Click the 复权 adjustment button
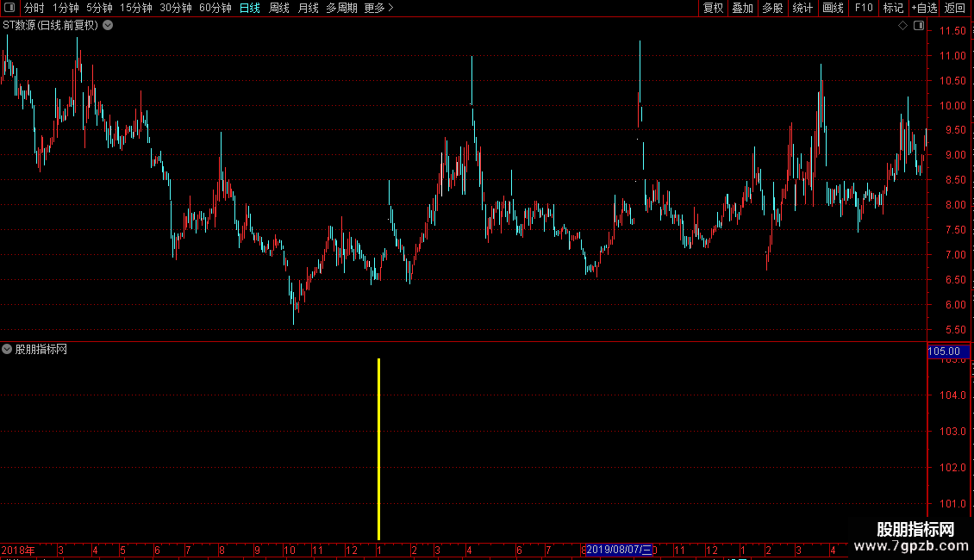The image size is (974, 560). 713,8
